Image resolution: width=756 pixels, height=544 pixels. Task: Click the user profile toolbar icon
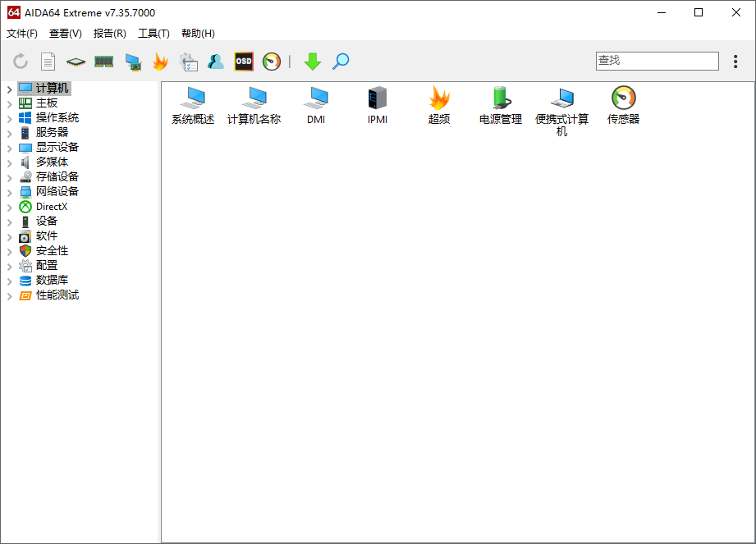(216, 62)
